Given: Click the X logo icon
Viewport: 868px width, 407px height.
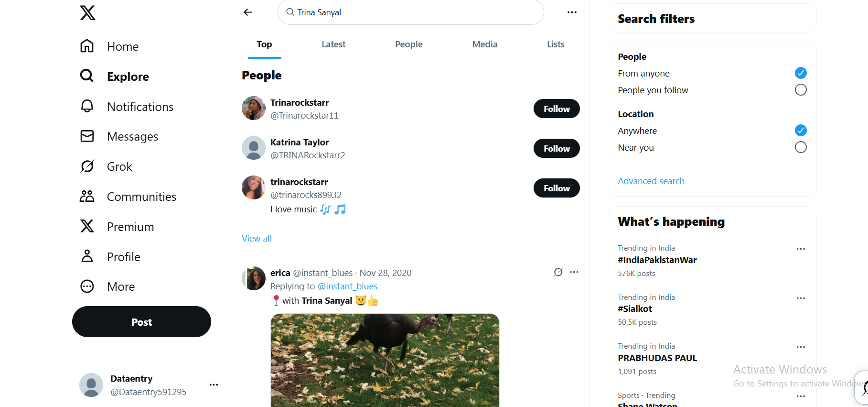Looking at the screenshot, I should pos(88,12).
